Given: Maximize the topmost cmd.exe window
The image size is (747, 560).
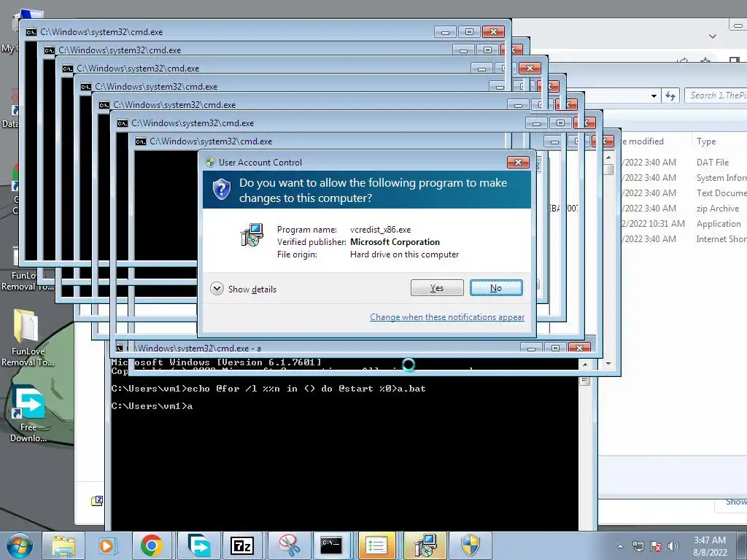Looking at the screenshot, I should point(469,32).
